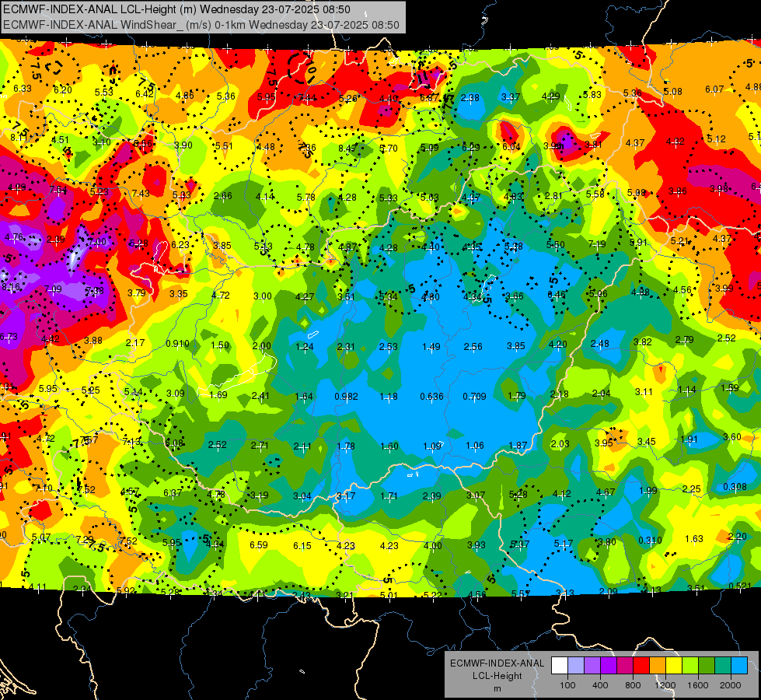Click the wind shear value 0.982
The width and height of the screenshot is (761, 700).
(346, 397)
